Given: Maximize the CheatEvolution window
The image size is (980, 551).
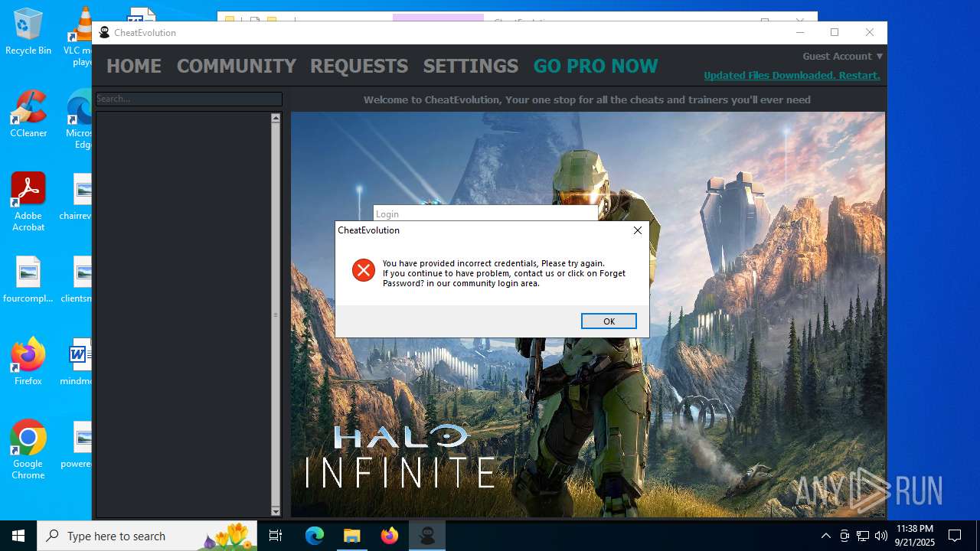Looking at the screenshot, I should (835, 32).
